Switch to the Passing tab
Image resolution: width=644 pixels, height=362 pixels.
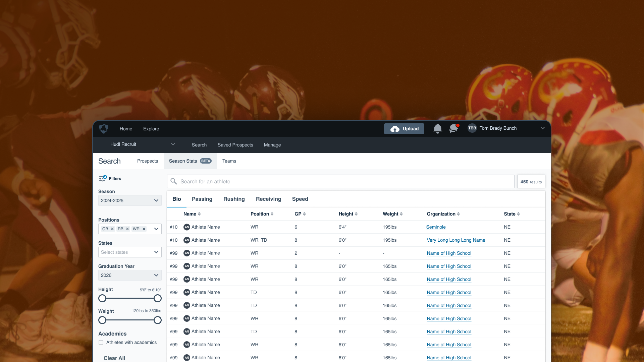point(202,199)
